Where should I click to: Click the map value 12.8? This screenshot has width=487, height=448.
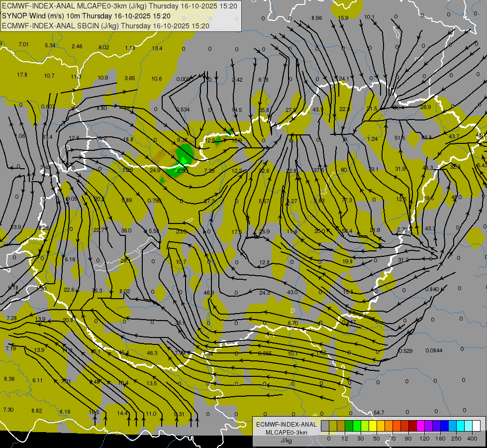pyautogui.click(x=264, y=262)
